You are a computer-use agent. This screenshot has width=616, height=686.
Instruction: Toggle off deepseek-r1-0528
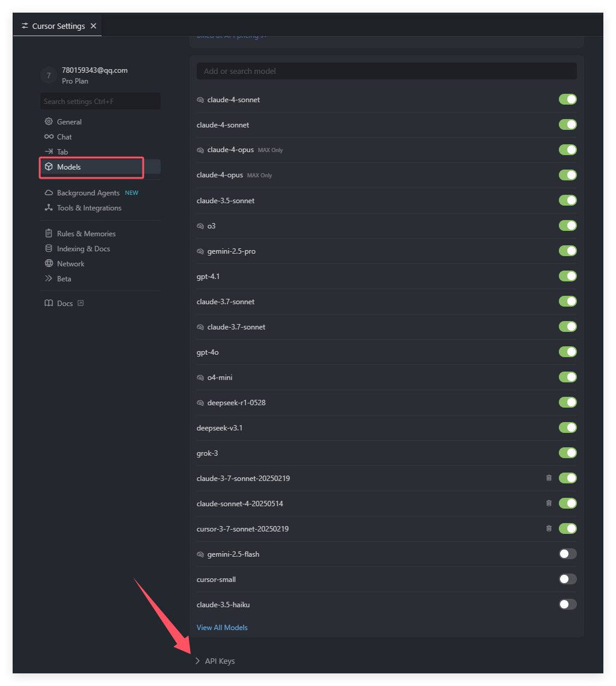(567, 402)
